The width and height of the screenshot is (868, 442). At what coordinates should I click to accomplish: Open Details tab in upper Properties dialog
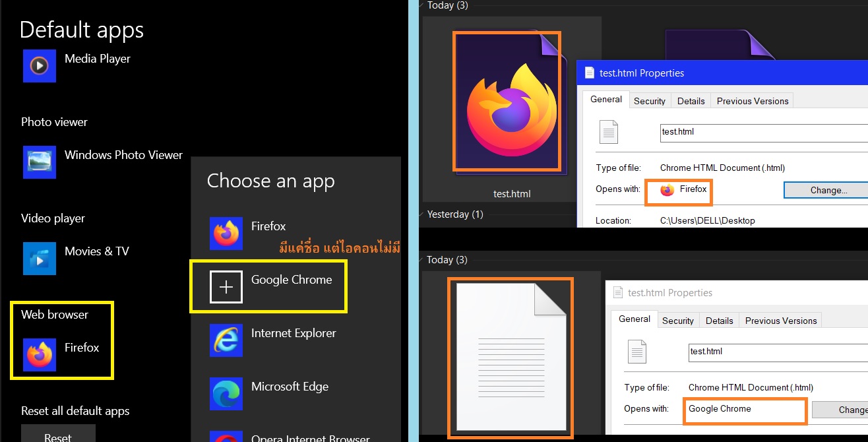tap(691, 101)
